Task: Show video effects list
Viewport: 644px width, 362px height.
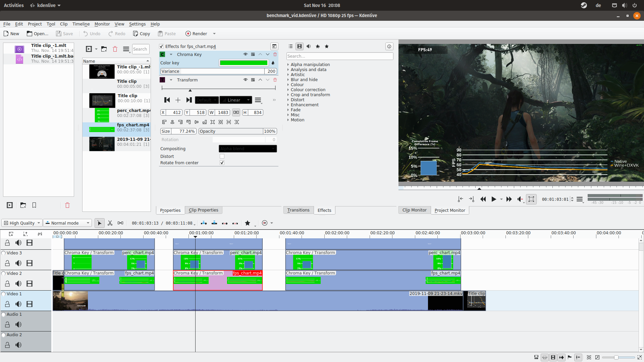Action: (x=300, y=46)
